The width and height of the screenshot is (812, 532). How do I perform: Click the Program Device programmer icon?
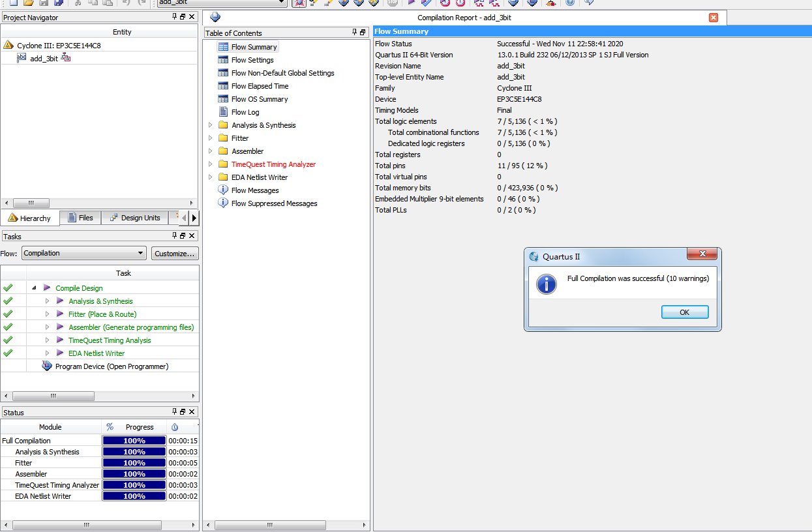[x=47, y=366]
